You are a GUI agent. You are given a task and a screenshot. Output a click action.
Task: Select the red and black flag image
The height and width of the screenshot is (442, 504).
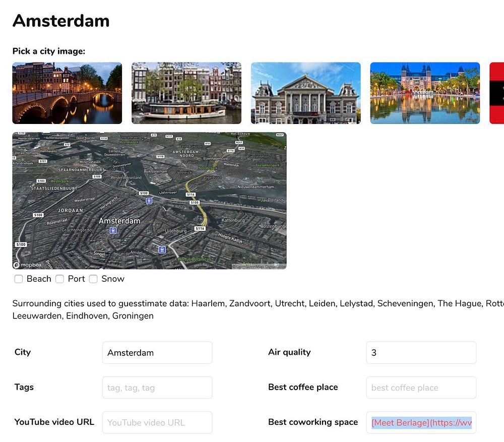point(496,93)
